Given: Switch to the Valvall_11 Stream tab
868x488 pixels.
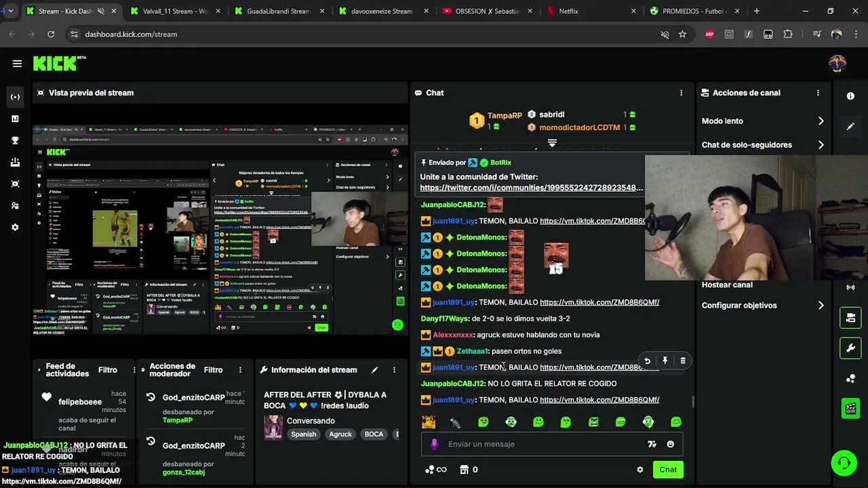Looking at the screenshot, I should 176,11.
